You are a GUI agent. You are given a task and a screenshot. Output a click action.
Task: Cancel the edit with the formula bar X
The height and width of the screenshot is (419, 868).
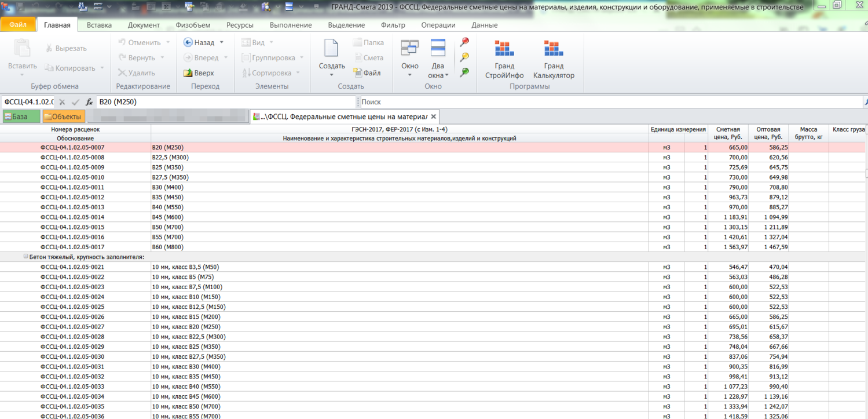pos(62,102)
